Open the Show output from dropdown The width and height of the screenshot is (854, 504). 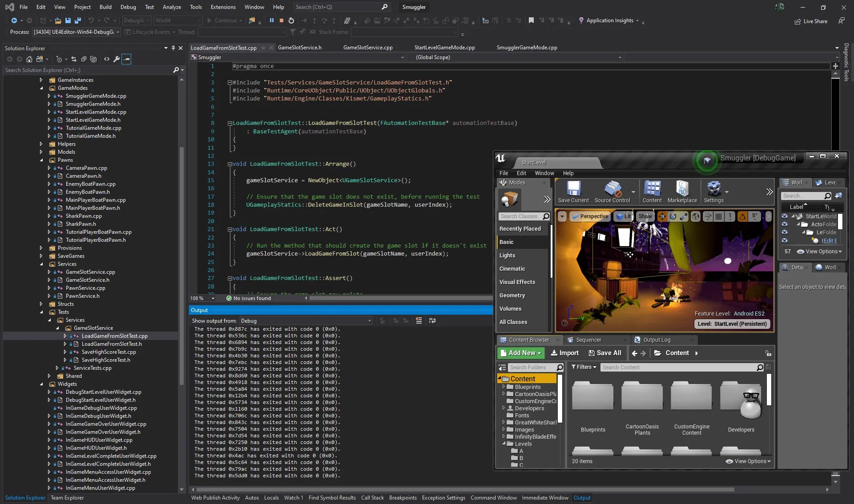[x=305, y=321]
